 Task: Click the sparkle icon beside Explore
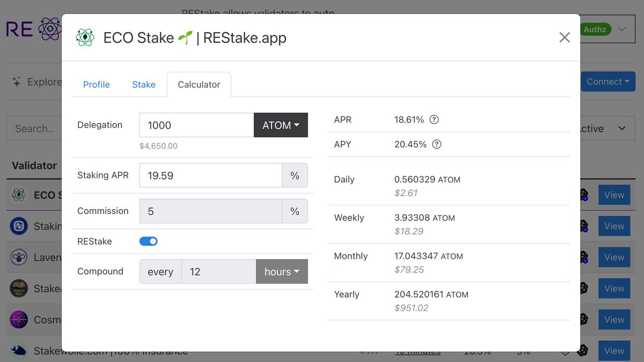click(x=17, y=82)
